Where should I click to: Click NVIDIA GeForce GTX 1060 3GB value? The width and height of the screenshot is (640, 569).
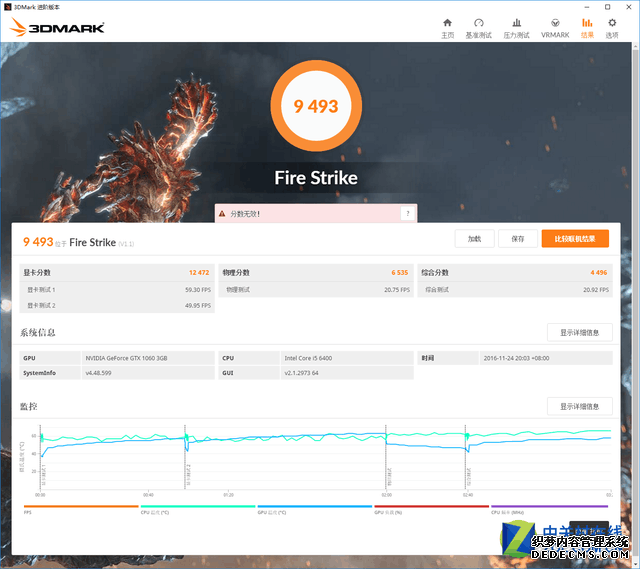126,358
